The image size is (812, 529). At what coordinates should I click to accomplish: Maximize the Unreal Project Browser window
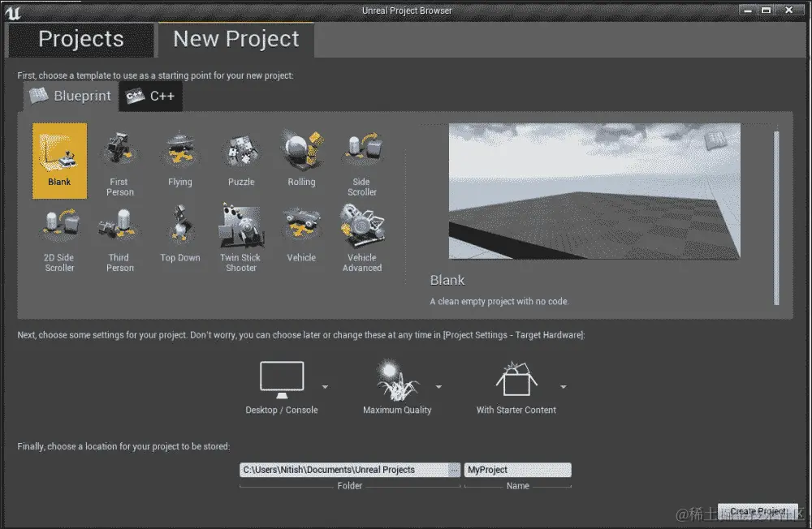tap(766, 11)
